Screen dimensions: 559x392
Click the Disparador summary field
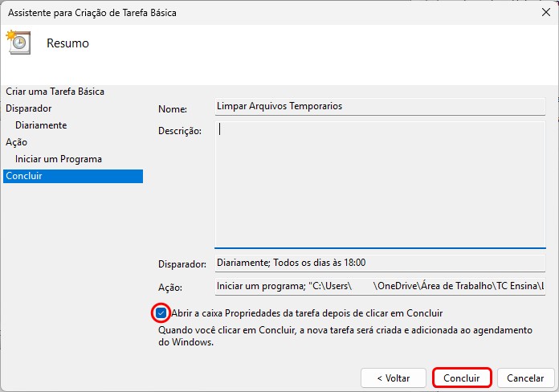(x=379, y=263)
